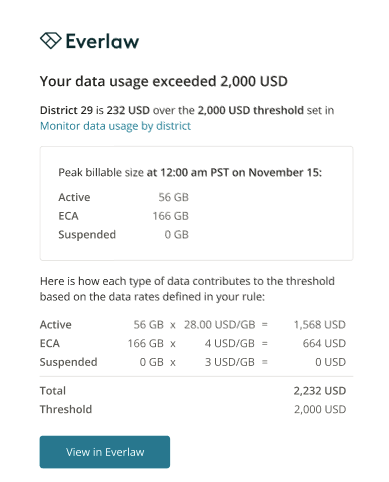Click the View in Everlaw button

105,452
